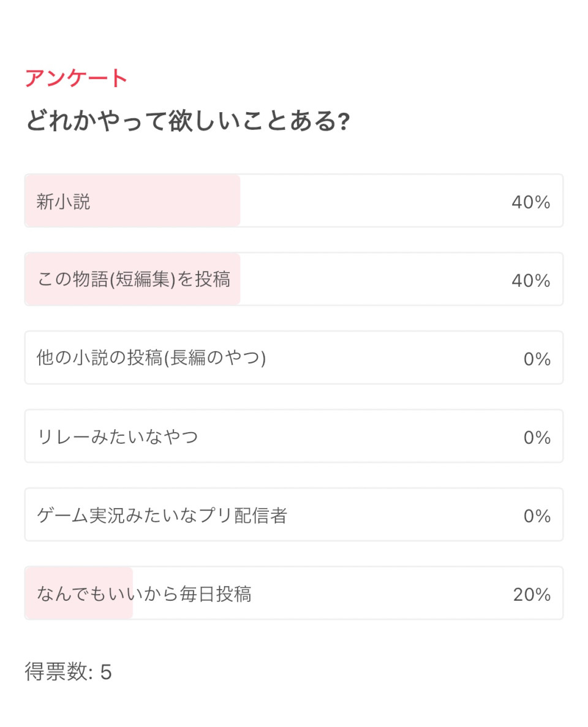Click the red アンケート heading
This screenshot has width=588, height=727.
77,78
